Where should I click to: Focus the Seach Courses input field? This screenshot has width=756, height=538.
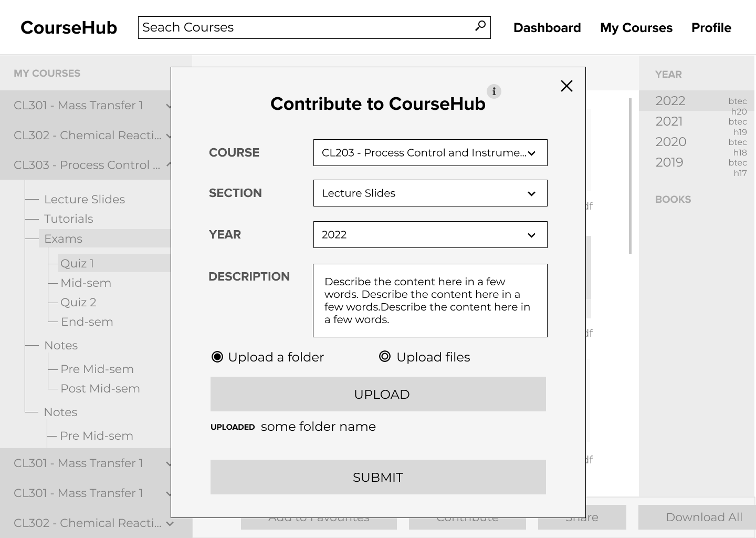[314, 27]
